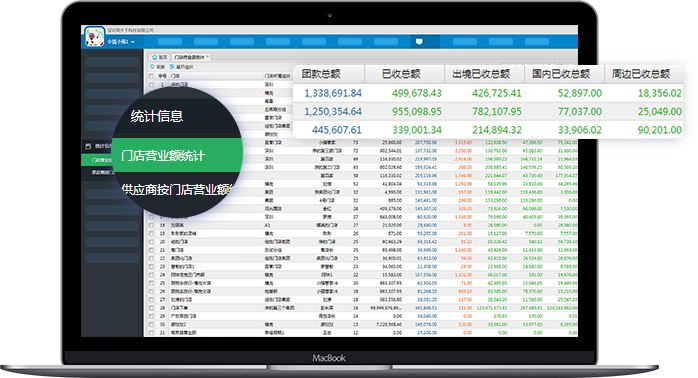
Task: Tick the select-all checkbox in the table header
Action: tap(151, 76)
